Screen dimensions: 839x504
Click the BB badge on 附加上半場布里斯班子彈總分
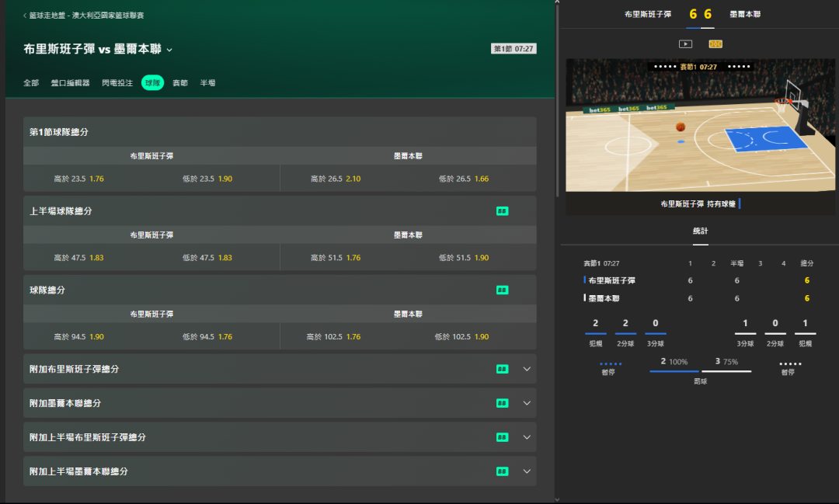(502, 437)
